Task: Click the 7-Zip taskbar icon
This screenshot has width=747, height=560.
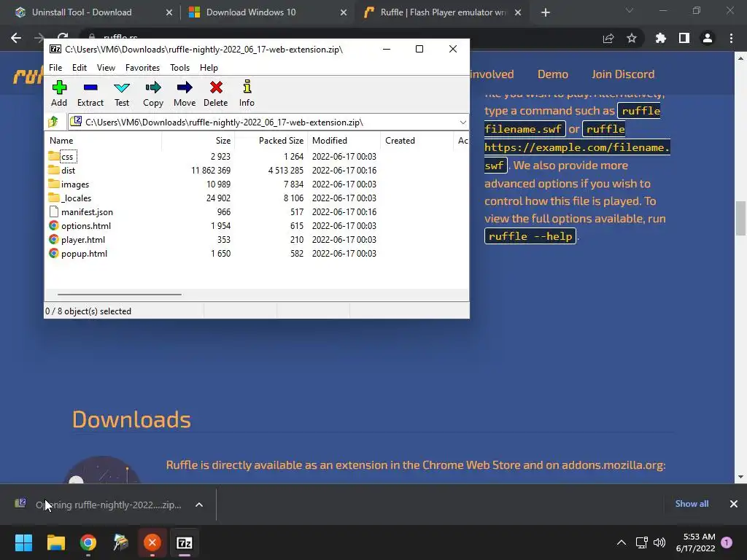Action: (x=185, y=542)
